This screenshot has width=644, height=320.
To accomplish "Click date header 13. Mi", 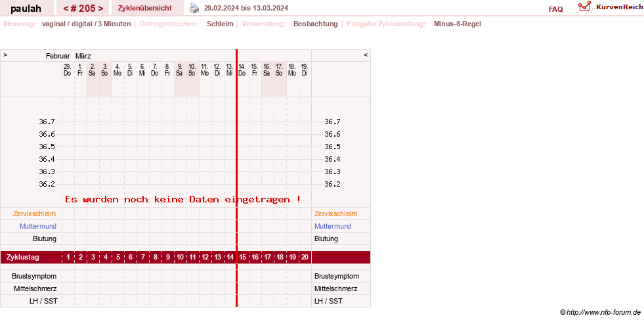I will click(x=229, y=70).
